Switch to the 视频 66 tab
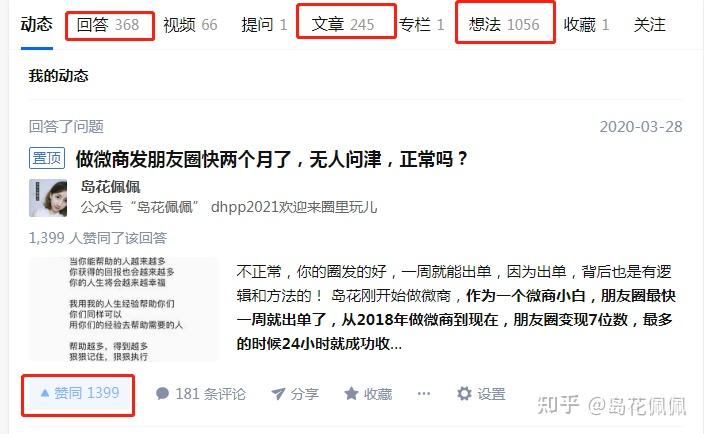Image resolution: width=704 pixels, height=434 pixels. [x=190, y=25]
